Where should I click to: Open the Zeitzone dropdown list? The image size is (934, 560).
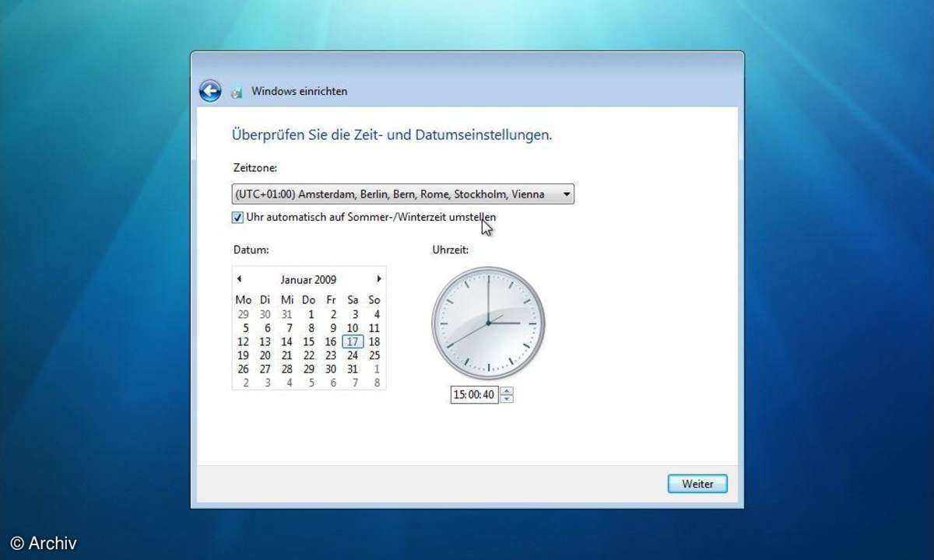click(x=403, y=194)
